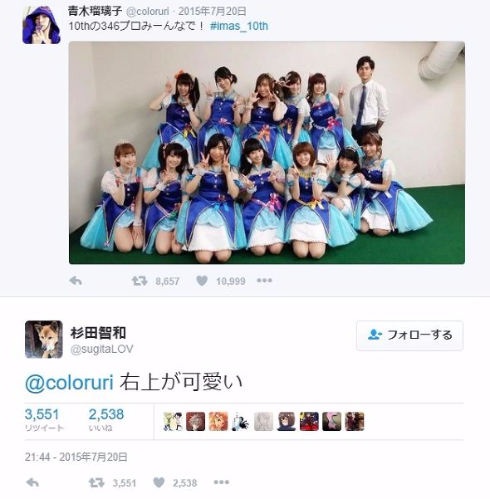Image resolution: width=490 pixels, height=499 pixels.
Task: Open the more options dots beside 2,538
Action: pyautogui.click(x=221, y=482)
